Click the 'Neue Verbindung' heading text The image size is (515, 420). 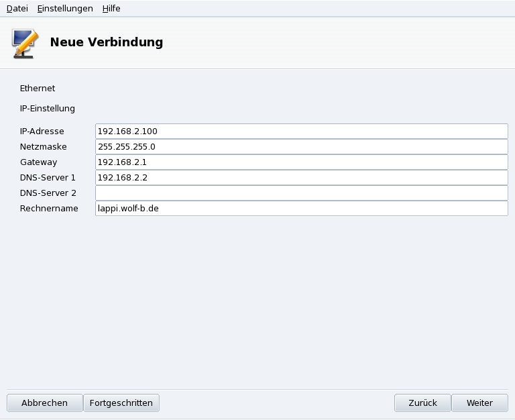tap(107, 42)
